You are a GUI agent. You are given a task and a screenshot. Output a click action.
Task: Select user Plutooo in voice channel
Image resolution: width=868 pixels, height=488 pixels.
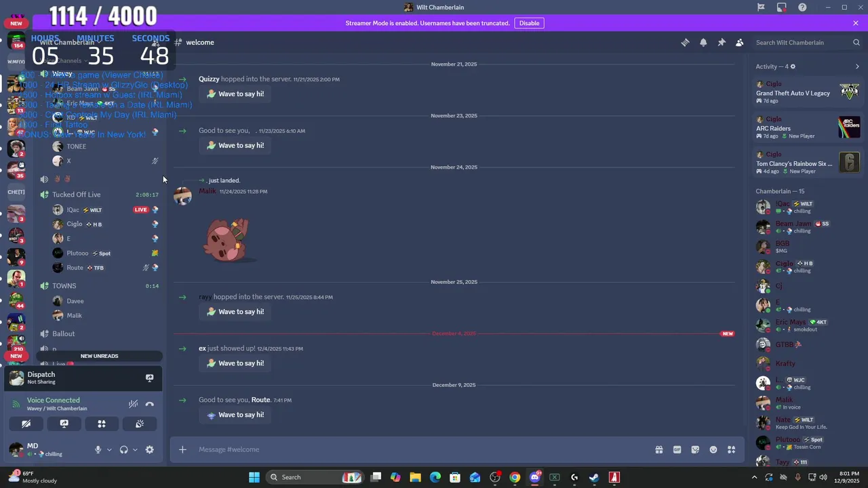pos(105,253)
